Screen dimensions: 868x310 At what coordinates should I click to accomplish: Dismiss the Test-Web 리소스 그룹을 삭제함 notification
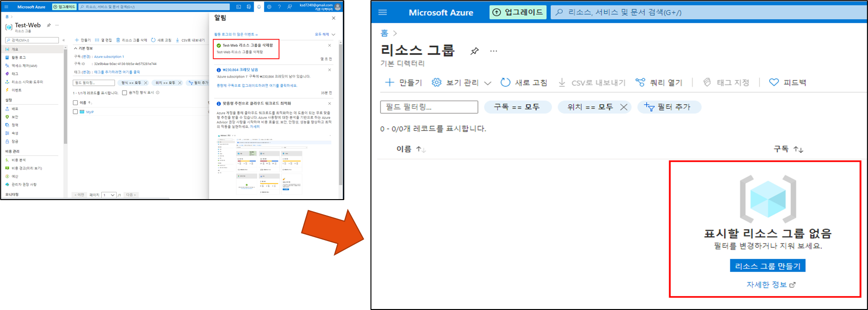click(x=329, y=45)
